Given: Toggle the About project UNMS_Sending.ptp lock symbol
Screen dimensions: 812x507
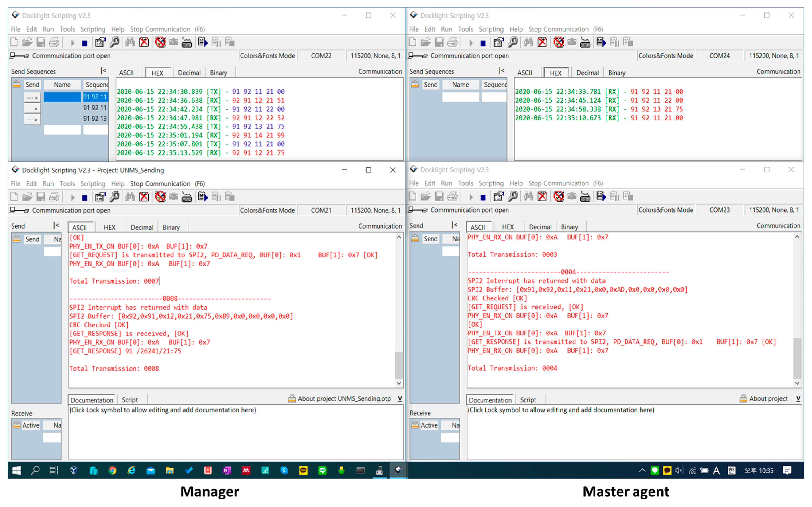Looking at the screenshot, I should tap(292, 399).
